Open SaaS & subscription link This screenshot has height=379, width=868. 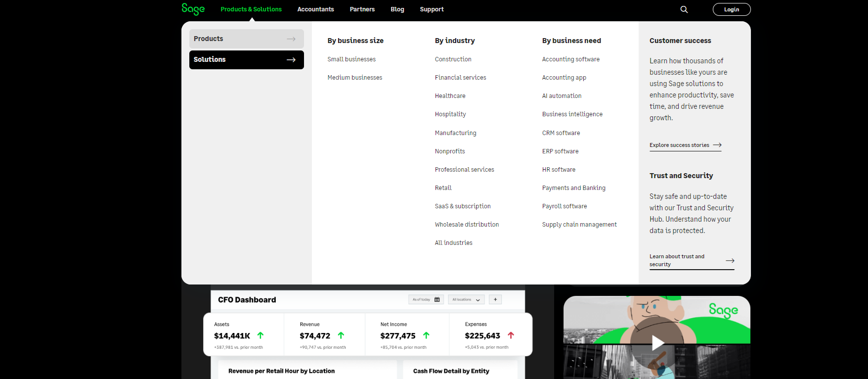click(463, 206)
